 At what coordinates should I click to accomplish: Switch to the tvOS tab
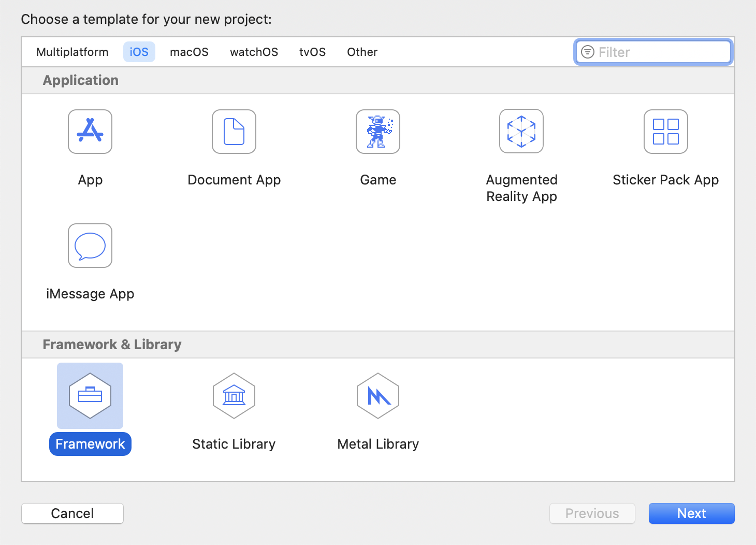[313, 52]
